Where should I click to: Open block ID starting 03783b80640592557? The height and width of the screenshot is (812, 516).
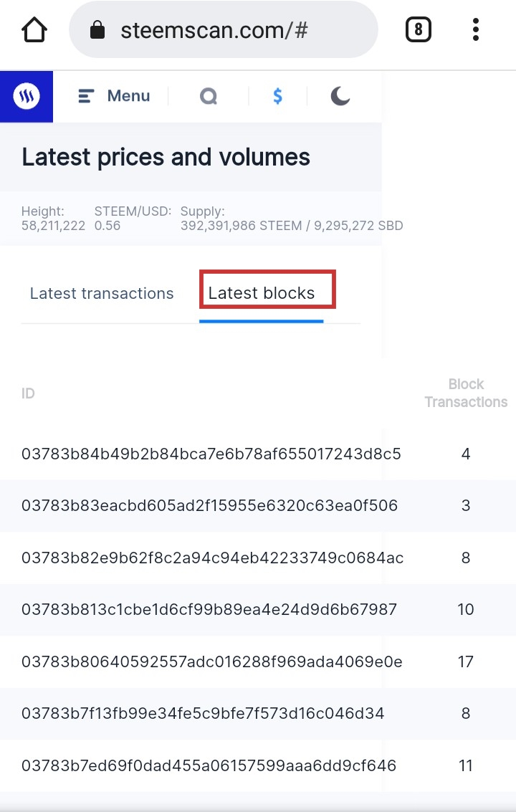point(212,661)
